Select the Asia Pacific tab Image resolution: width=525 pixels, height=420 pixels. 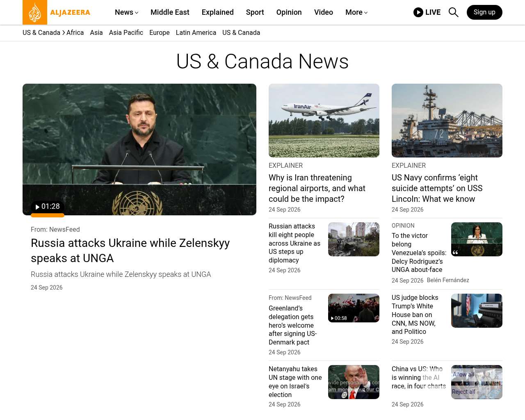point(126,32)
